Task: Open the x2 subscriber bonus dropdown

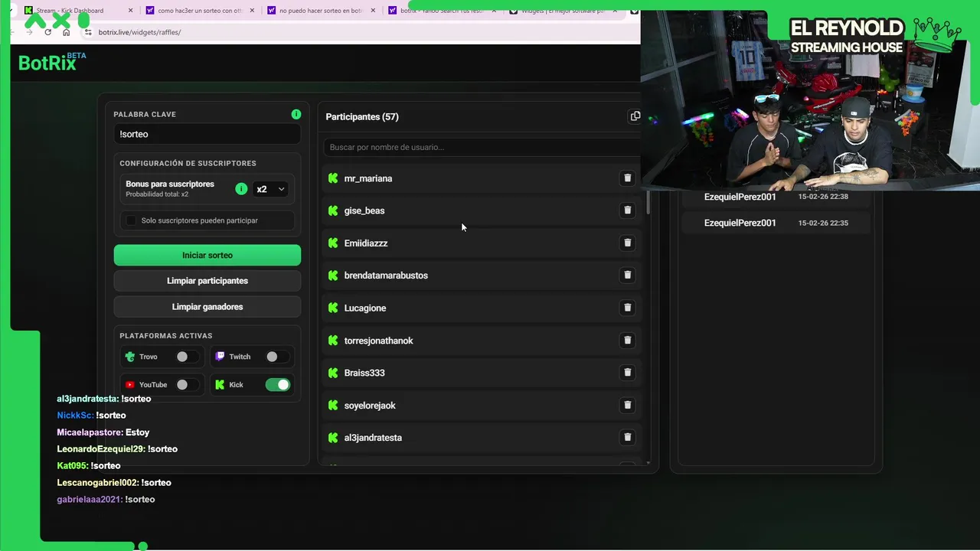Action: point(270,189)
